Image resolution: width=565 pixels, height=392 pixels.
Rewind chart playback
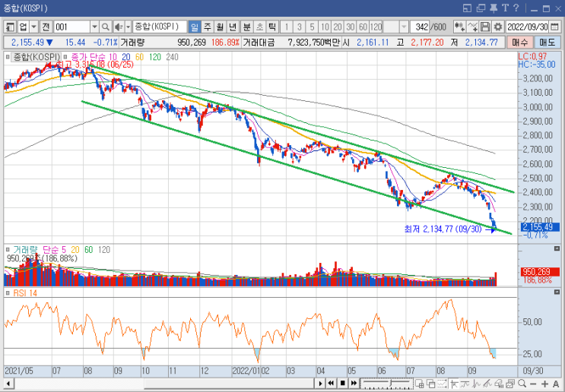pyautogui.click(x=331, y=383)
